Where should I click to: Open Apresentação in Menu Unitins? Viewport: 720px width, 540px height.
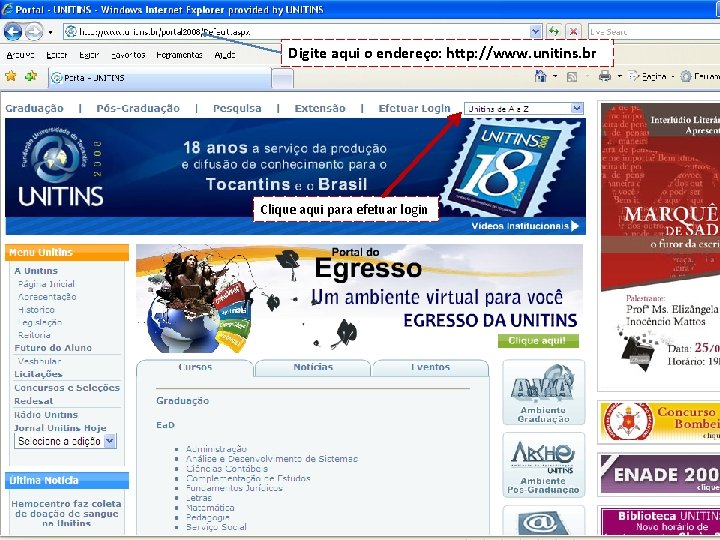pos(47,297)
